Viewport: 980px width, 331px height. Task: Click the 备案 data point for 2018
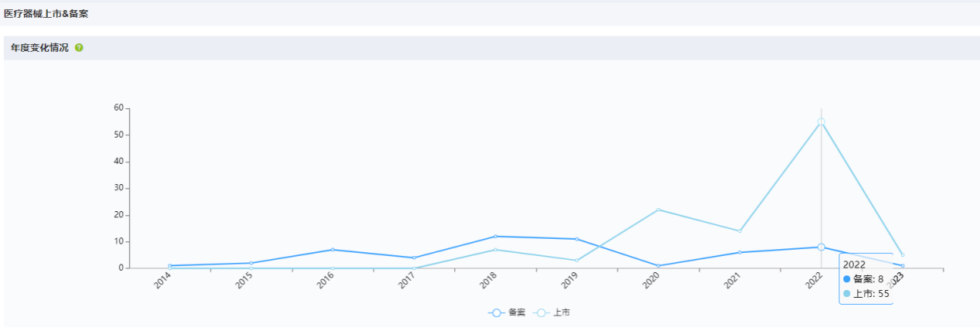[495, 236]
